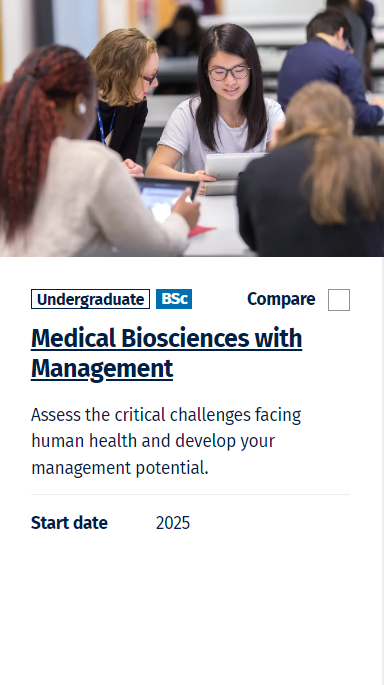This screenshot has height=685, width=384.
Task: Click the line starting with Assess
Action: click(x=166, y=415)
